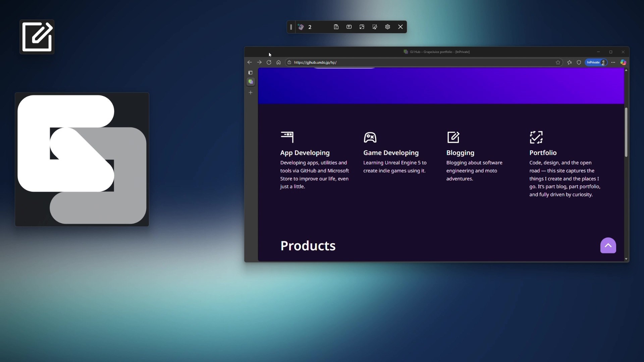Click the purple scroll-to-top chevron button

pos(608,245)
